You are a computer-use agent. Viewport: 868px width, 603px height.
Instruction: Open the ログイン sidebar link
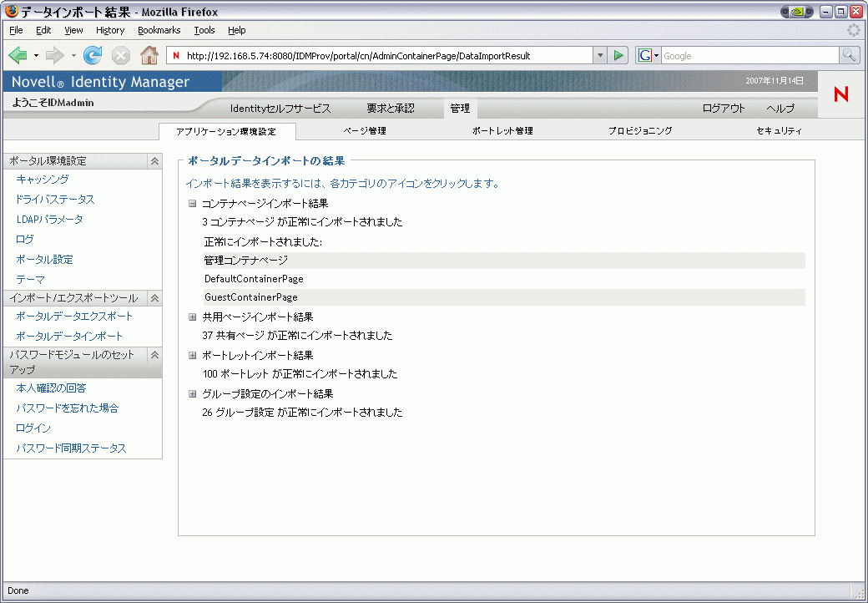tap(33, 428)
